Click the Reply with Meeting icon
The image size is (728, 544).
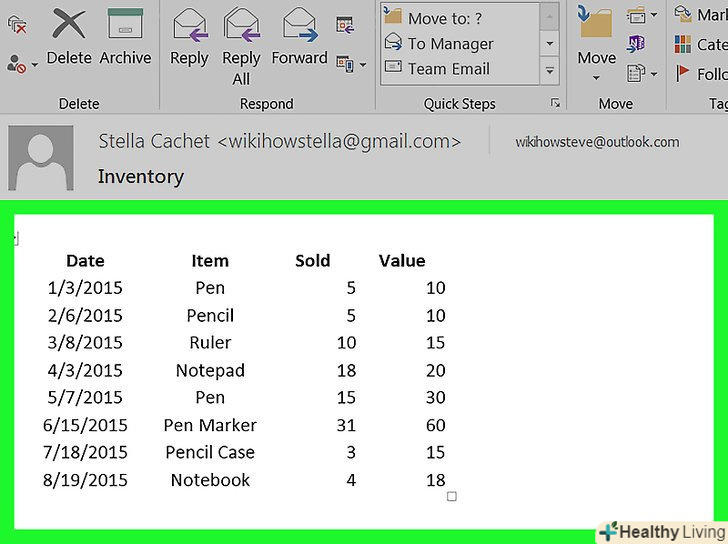(345, 25)
